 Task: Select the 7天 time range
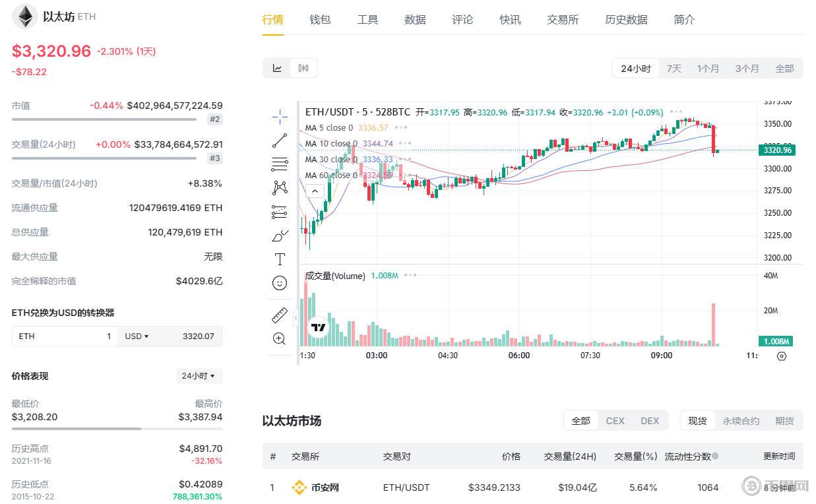click(674, 69)
